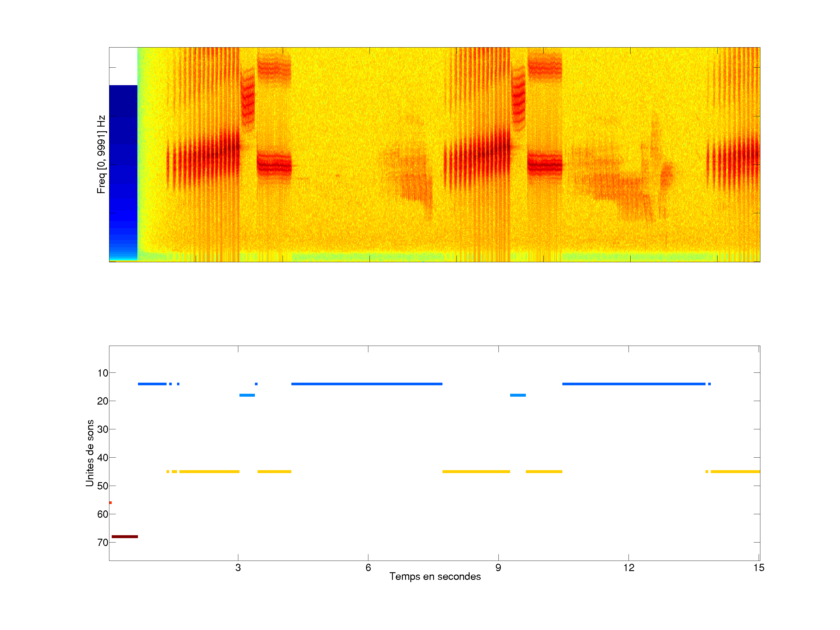Viewport: 840px width, 630px height.
Task: Click the y-axis tick label '40'
Action: pyautogui.click(x=103, y=458)
